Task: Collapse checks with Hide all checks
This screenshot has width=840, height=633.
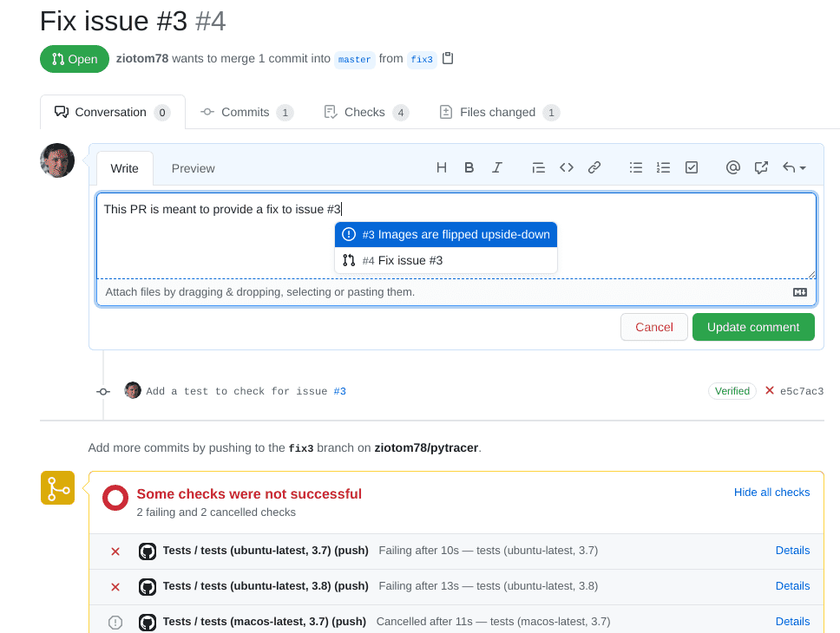Action: pos(771,493)
